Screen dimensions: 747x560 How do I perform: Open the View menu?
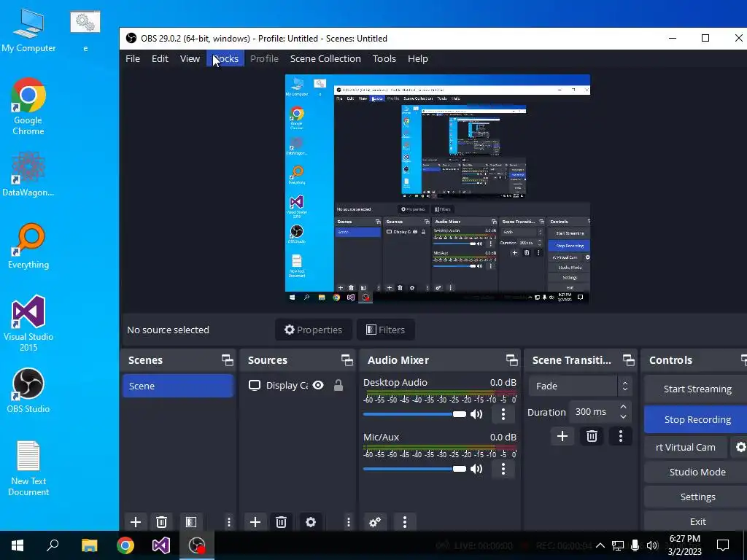pos(190,58)
